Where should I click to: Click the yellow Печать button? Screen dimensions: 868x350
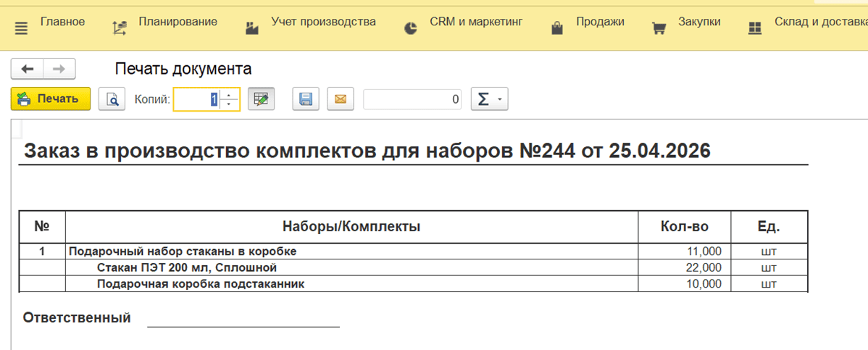tap(50, 99)
